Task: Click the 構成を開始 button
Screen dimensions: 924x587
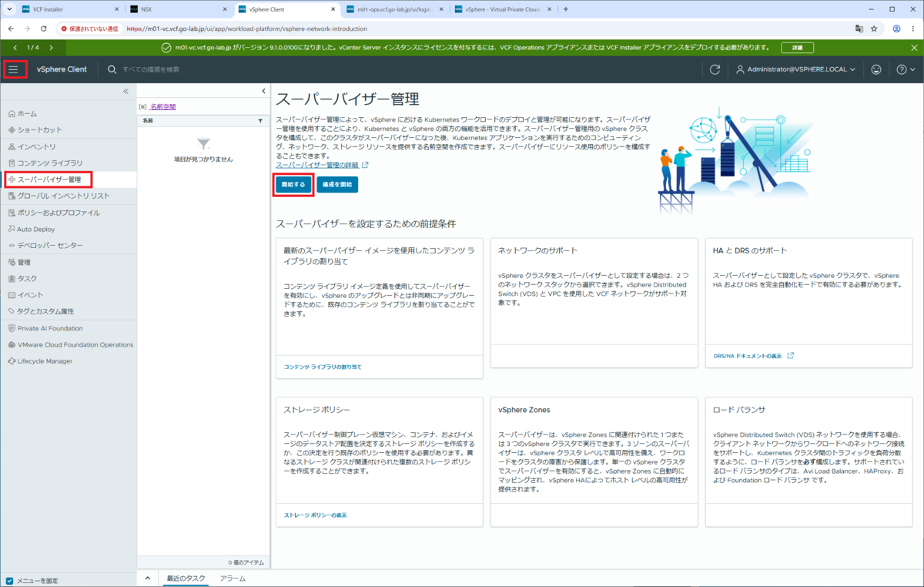Action: pyautogui.click(x=337, y=185)
